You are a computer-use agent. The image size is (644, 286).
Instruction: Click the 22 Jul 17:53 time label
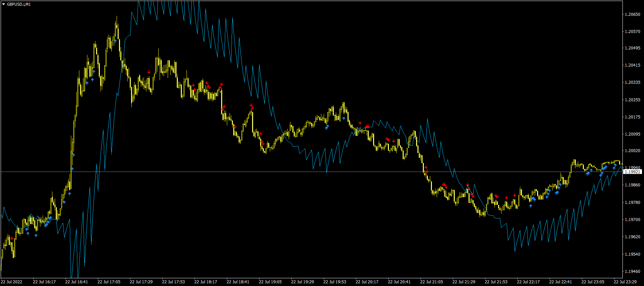click(173, 282)
